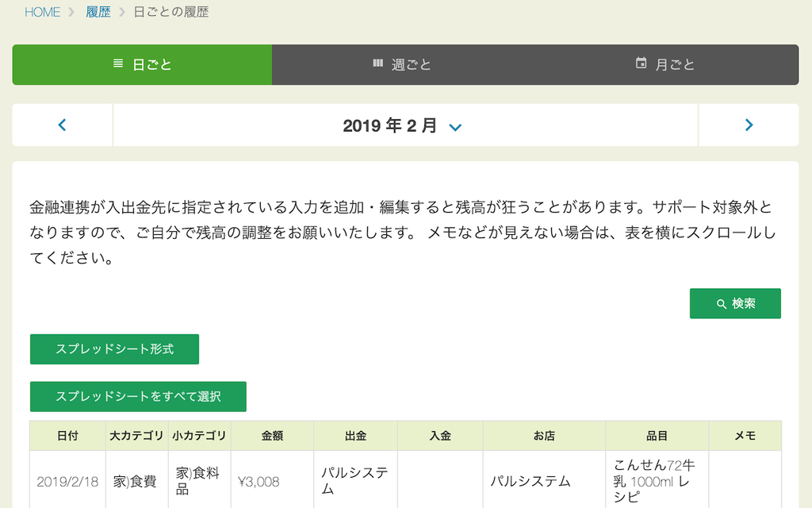Go to previous month with left arrow
This screenshot has width=812, height=508.
pyautogui.click(x=62, y=125)
